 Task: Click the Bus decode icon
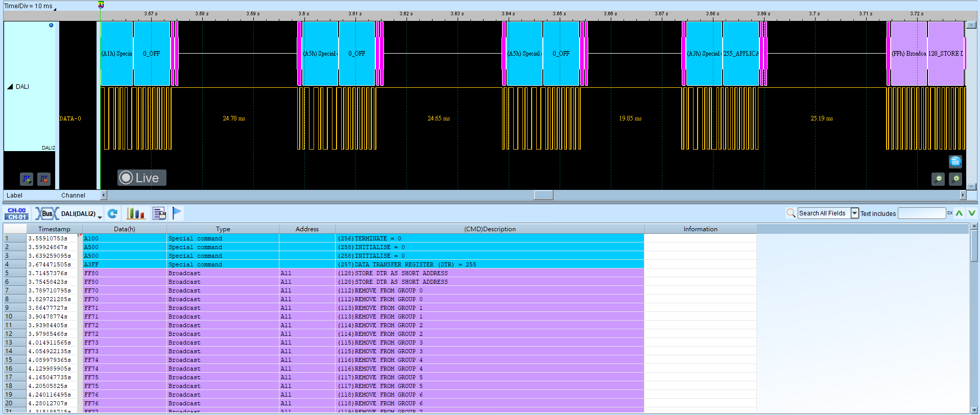47,213
